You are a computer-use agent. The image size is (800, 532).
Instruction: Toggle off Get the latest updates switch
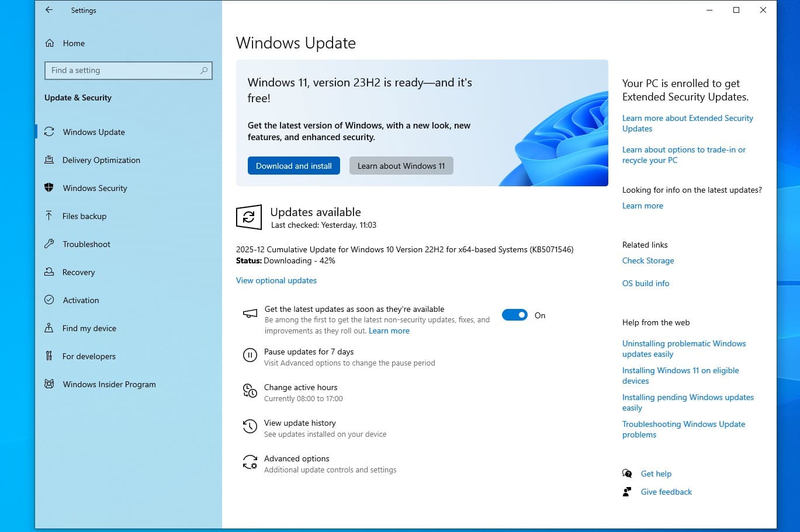click(x=514, y=314)
